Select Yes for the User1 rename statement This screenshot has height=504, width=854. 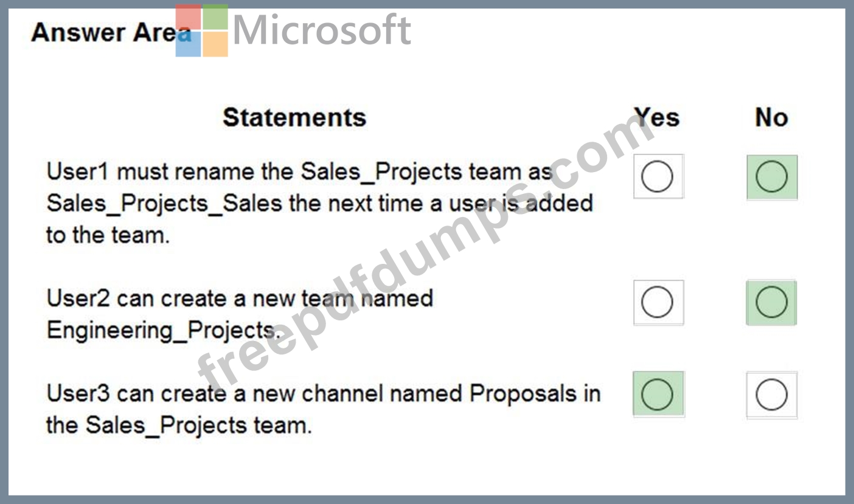[658, 177]
